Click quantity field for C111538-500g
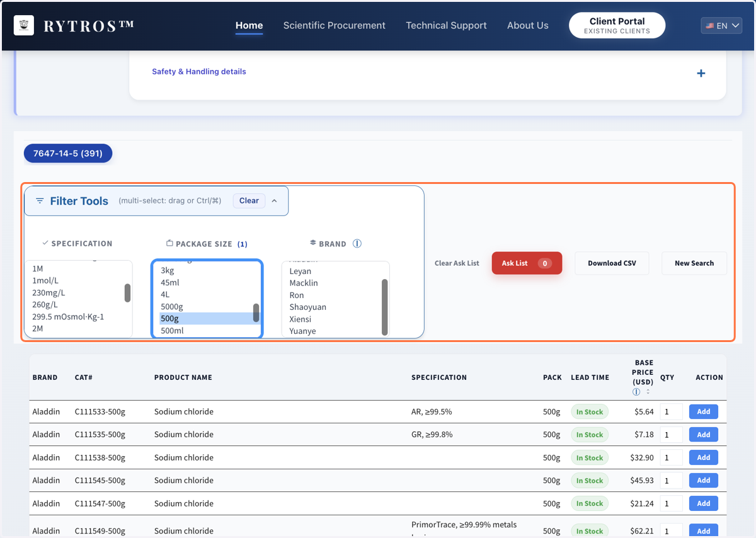Screen dimensions: 756x538 coord(672,457)
